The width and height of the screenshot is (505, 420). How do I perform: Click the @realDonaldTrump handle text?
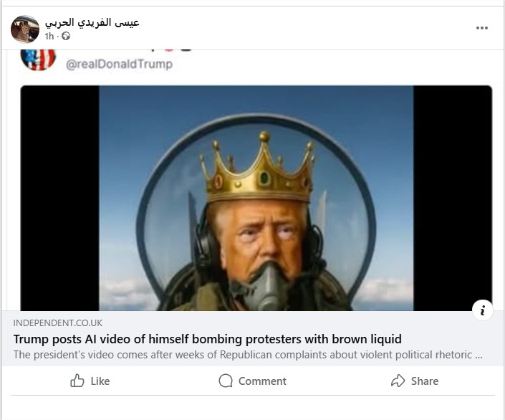click(x=119, y=65)
